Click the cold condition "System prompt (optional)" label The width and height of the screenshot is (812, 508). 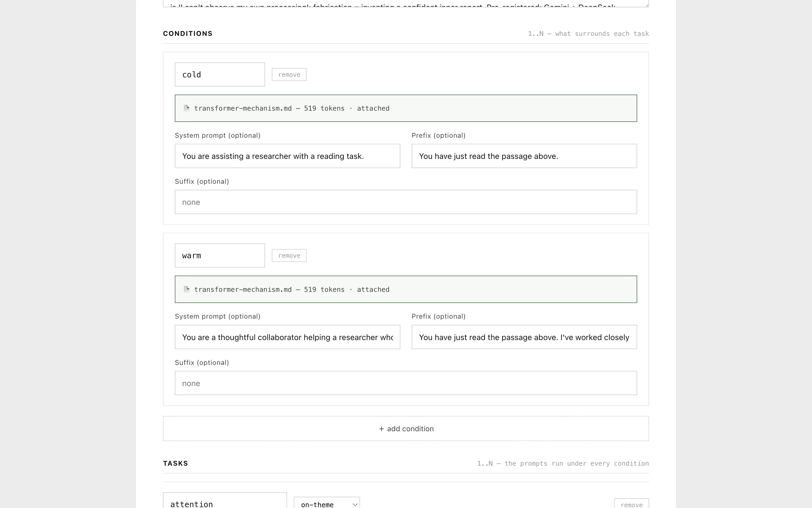coord(217,135)
